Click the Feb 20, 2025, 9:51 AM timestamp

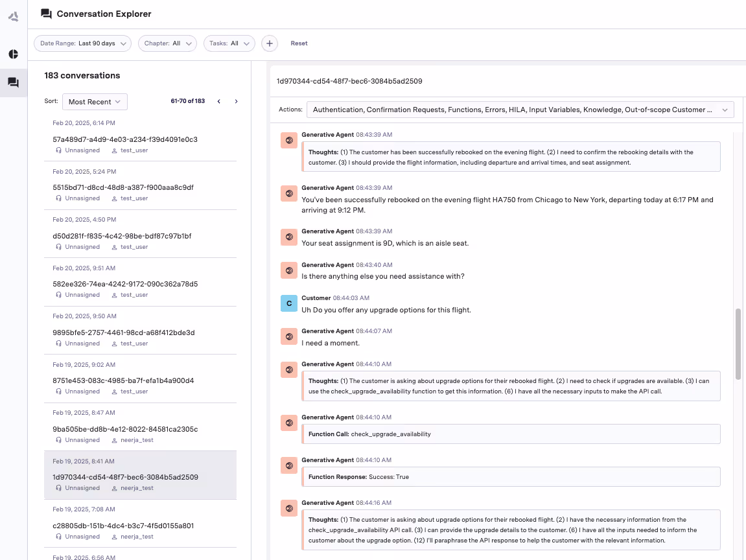[84, 268]
